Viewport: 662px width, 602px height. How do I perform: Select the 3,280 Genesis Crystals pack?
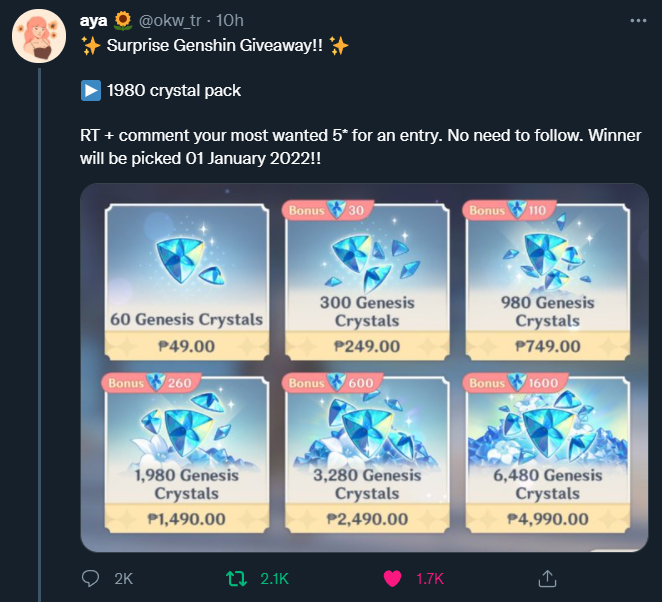(367, 455)
